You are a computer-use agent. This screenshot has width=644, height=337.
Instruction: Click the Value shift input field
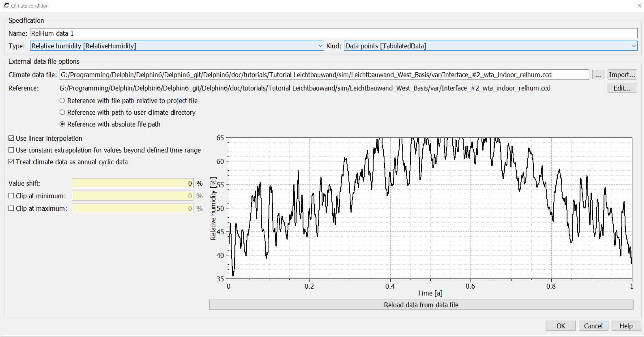(x=133, y=183)
